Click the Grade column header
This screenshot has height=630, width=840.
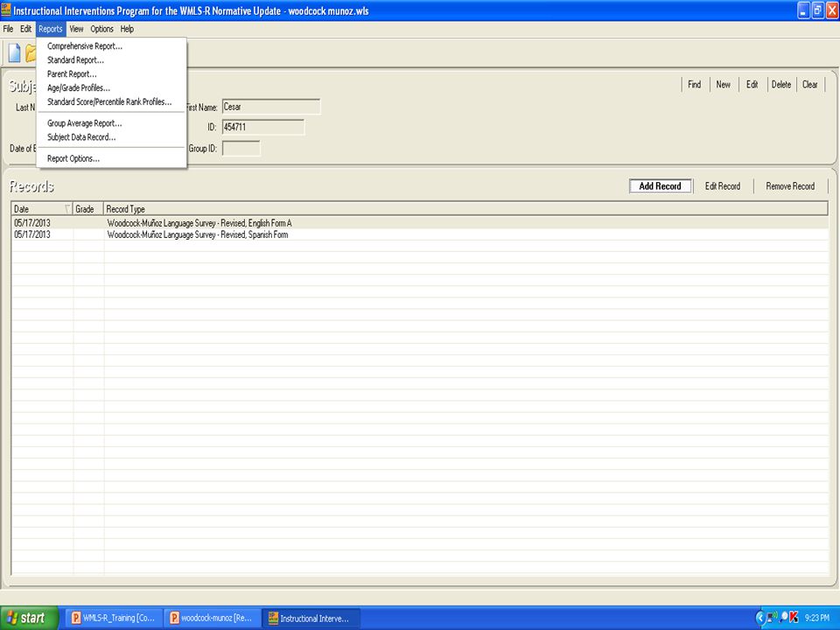pyautogui.click(x=87, y=209)
